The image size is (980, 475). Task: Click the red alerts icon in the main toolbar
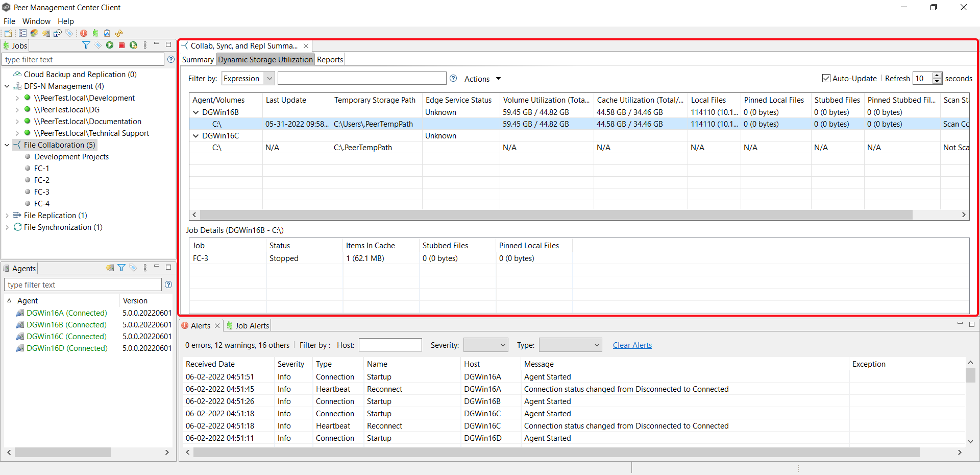click(84, 33)
